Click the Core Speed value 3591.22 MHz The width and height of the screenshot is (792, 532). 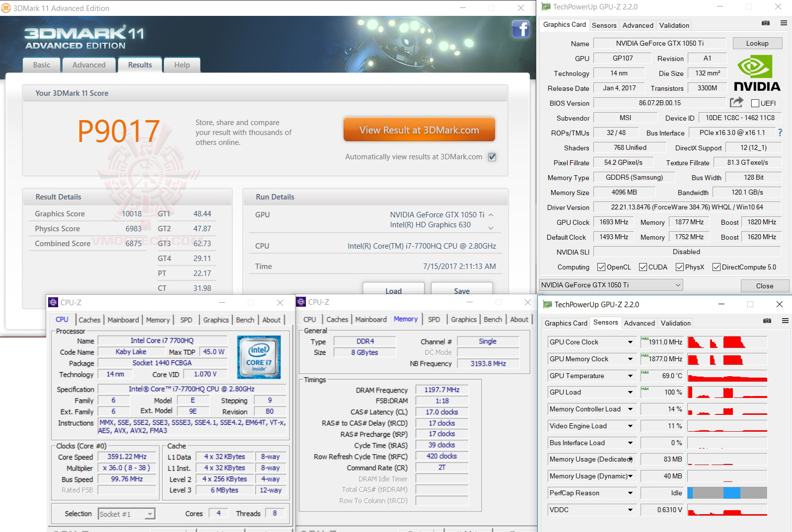pos(127,457)
